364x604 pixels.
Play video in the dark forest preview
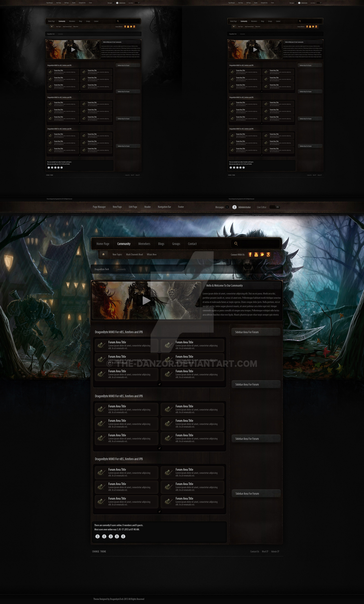click(73, 49)
